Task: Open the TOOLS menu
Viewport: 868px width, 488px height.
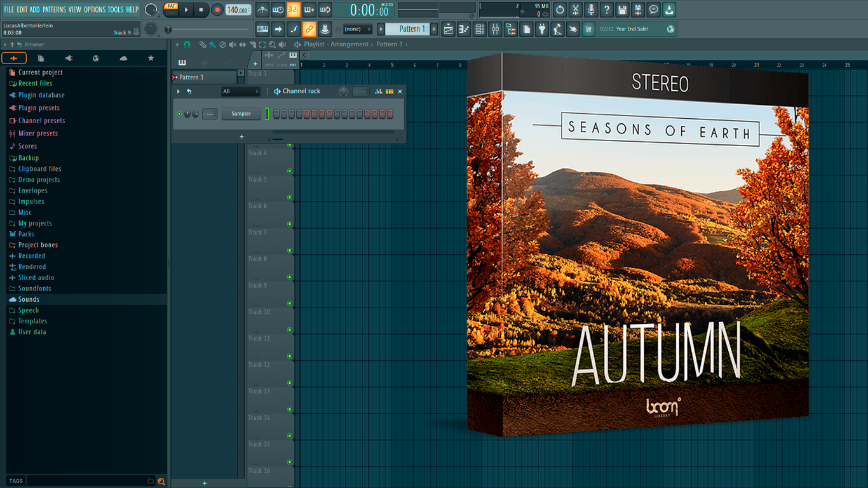Action: (x=116, y=10)
